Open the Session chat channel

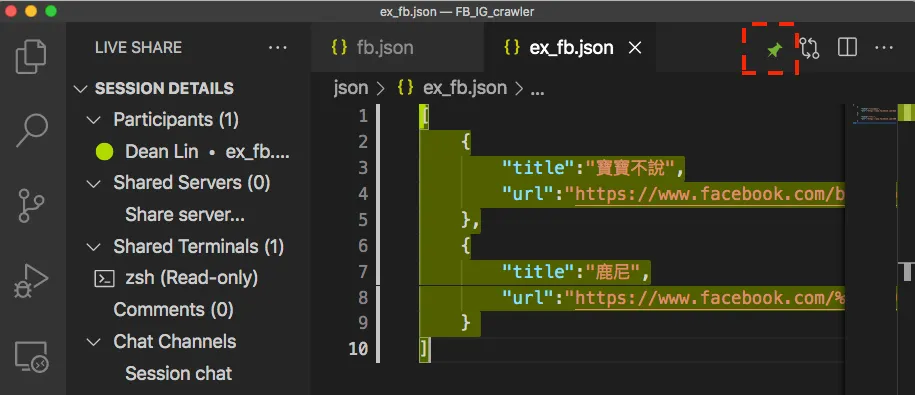[179, 373]
